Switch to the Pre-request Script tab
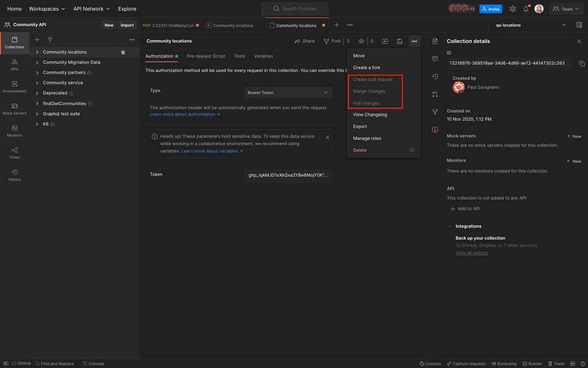 tap(206, 56)
